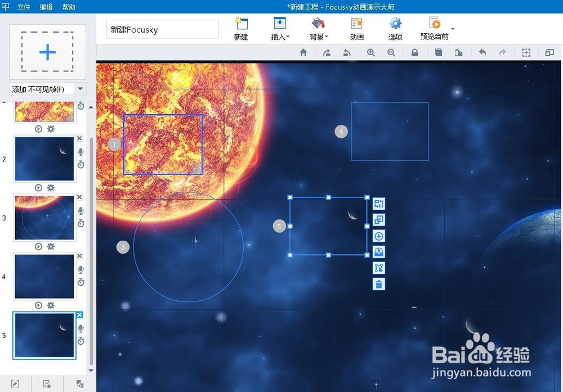Click the 新建 new project button
This screenshot has width=563, height=392.
click(x=241, y=29)
